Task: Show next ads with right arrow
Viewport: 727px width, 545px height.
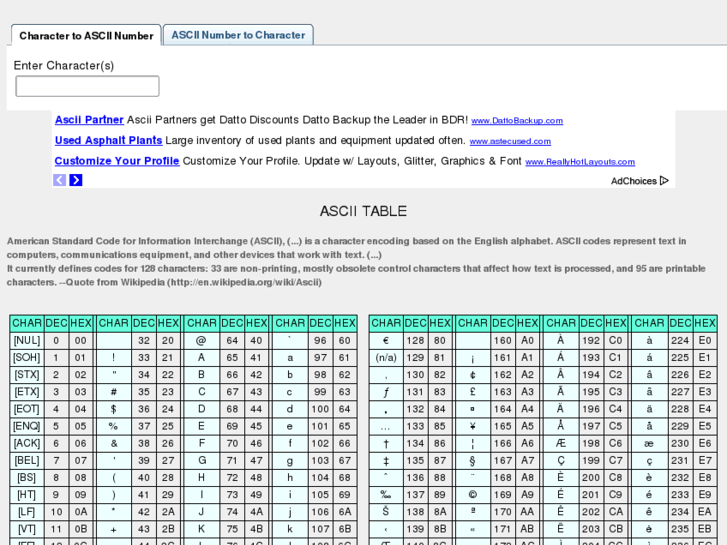Action: (76, 180)
